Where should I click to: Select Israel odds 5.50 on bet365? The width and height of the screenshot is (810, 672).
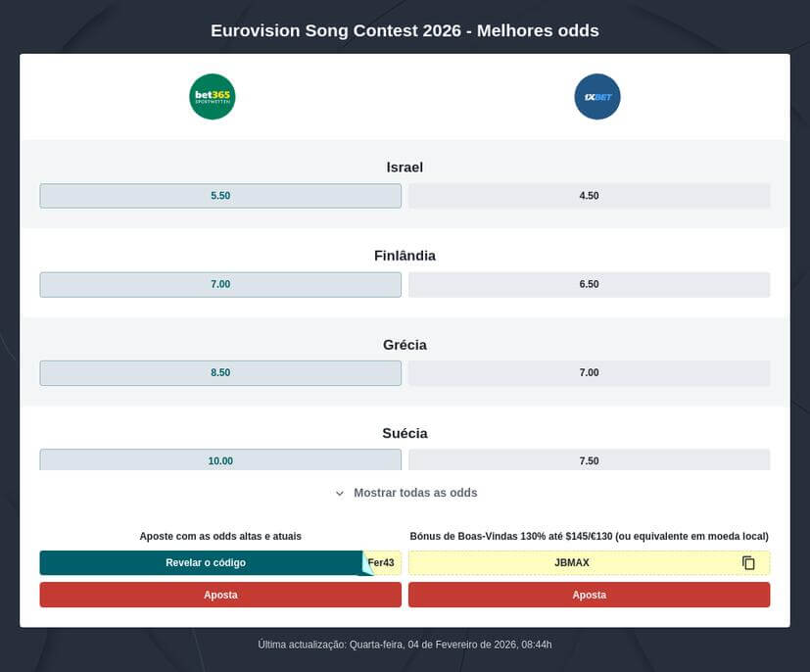click(220, 195)
